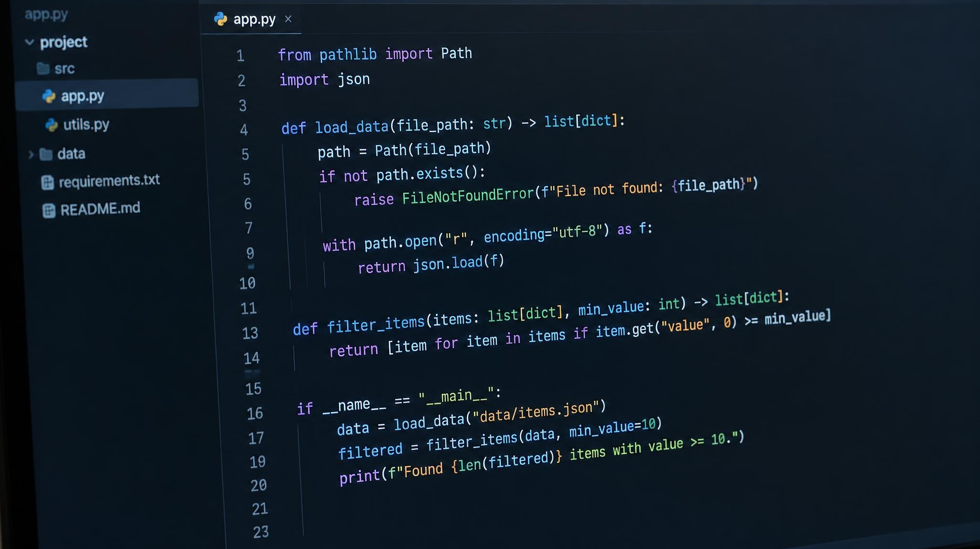This screenshot has width=980, height=549.
Task: Click line number 10 in the gutter
Action: coord(247,283)
